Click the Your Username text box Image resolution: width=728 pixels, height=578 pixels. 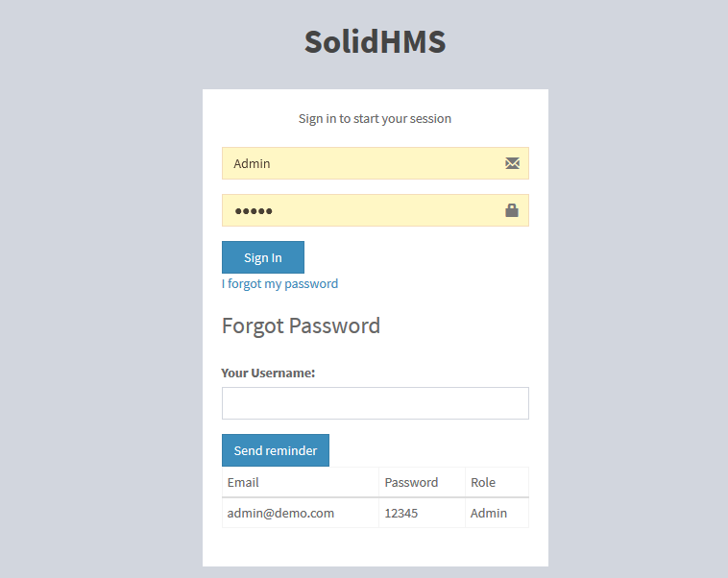375,403
